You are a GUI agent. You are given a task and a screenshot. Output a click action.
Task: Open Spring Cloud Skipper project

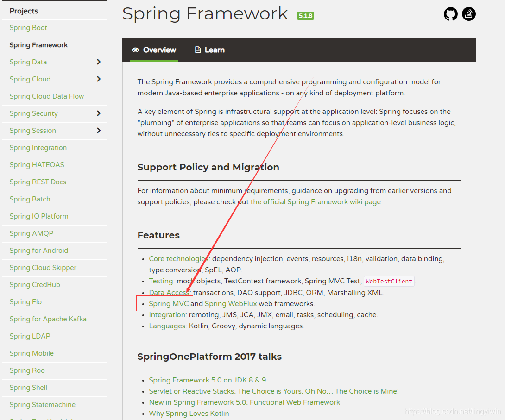point(43,268)
